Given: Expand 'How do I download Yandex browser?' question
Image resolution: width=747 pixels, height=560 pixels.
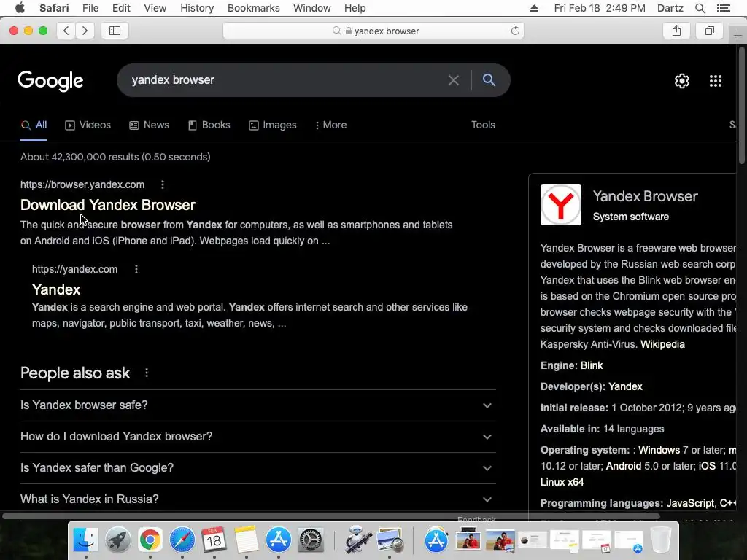Looking at the screenshot, I should [x=258, y=437].
